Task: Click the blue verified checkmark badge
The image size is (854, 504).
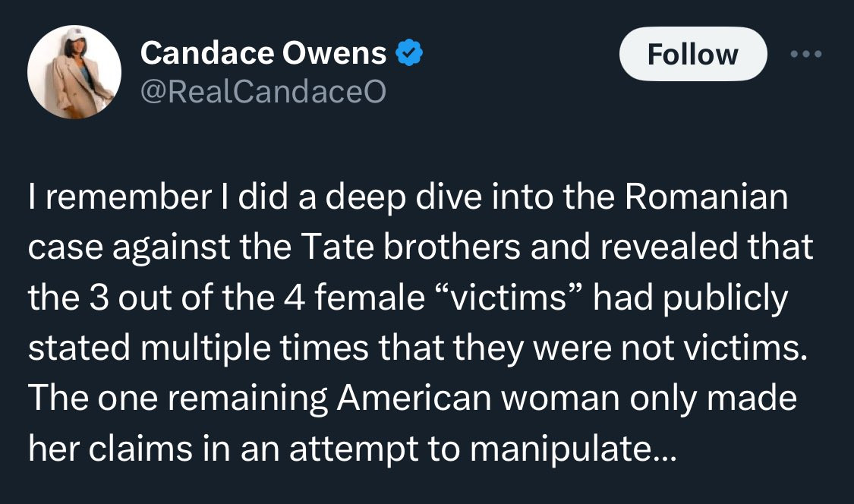Action: point(409,53)
